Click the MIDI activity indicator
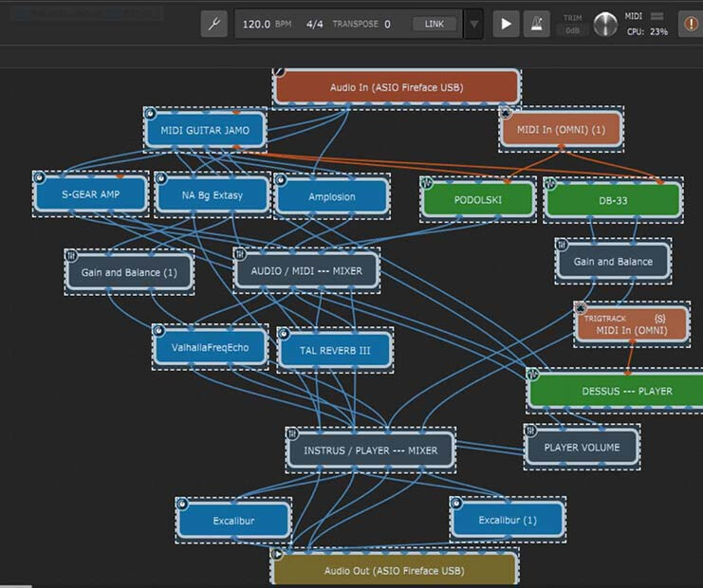 click(x=657, y=16)
